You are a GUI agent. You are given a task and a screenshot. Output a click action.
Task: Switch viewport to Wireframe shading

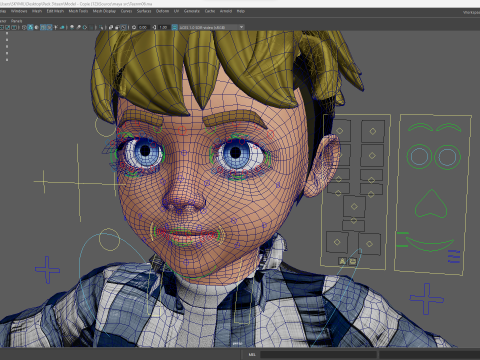click(24, 27)
